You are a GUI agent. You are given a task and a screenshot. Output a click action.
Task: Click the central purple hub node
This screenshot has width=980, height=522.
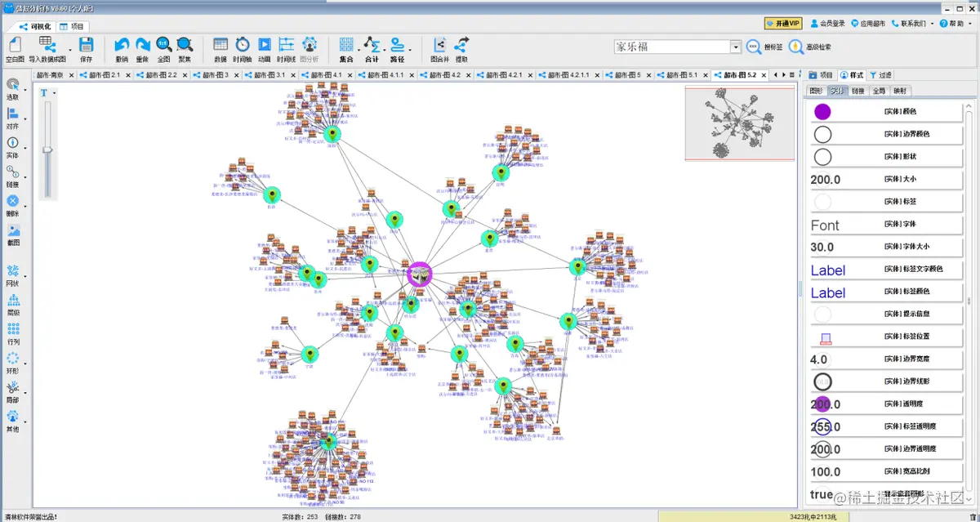click(x=419, y=274)
